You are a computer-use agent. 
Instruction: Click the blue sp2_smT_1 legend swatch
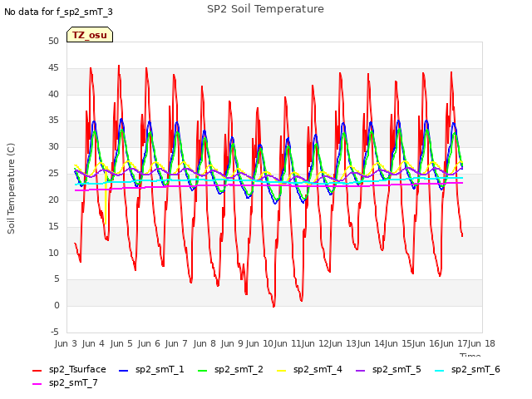124,371
